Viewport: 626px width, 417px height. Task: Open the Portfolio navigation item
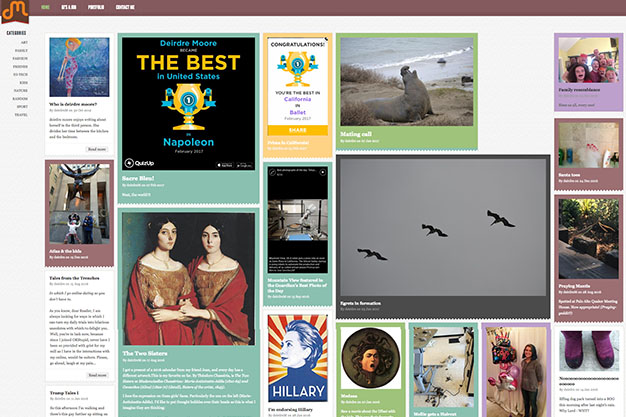tap(96, 7)
